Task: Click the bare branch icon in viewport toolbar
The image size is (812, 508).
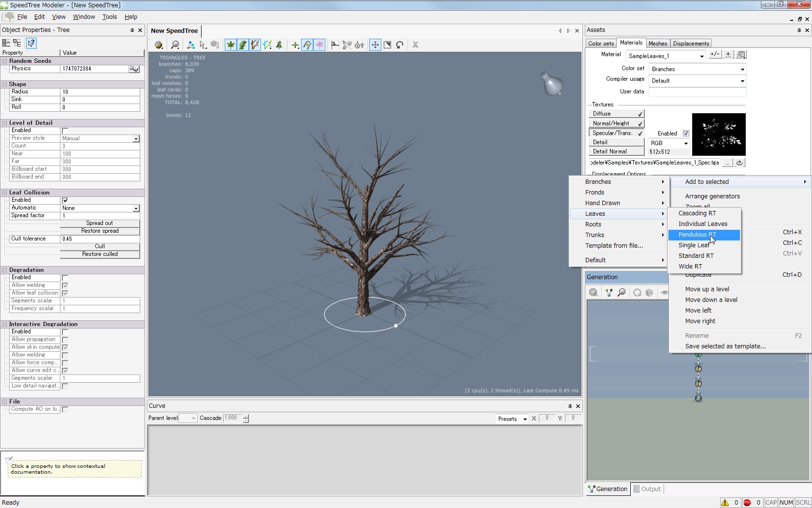Action: 255,45
